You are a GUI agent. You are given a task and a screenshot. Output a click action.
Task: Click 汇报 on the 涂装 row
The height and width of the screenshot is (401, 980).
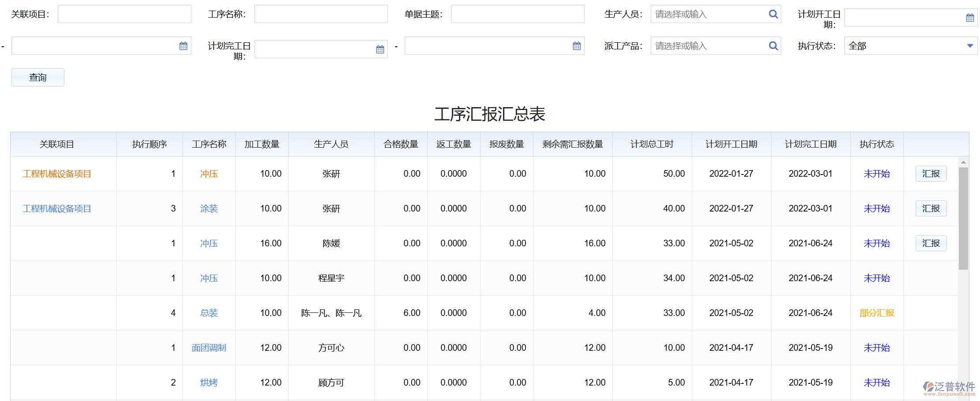pyautogui.click(x=931, y=208)
